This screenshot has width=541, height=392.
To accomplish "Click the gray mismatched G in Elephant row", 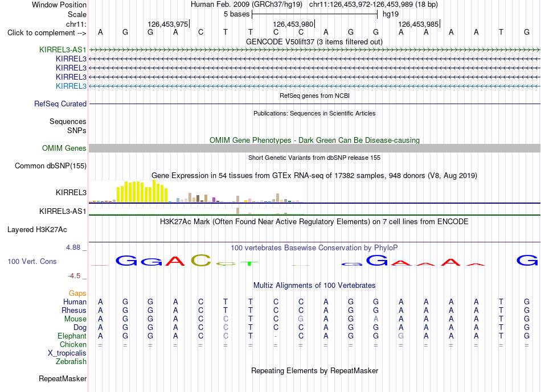I will coord(401,336).
